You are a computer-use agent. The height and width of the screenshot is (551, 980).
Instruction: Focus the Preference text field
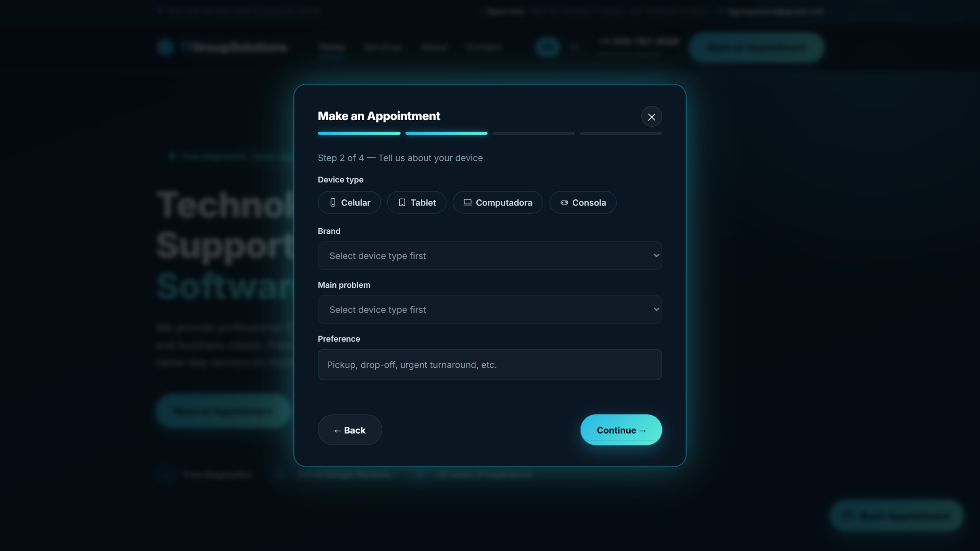tap(490, 365)
